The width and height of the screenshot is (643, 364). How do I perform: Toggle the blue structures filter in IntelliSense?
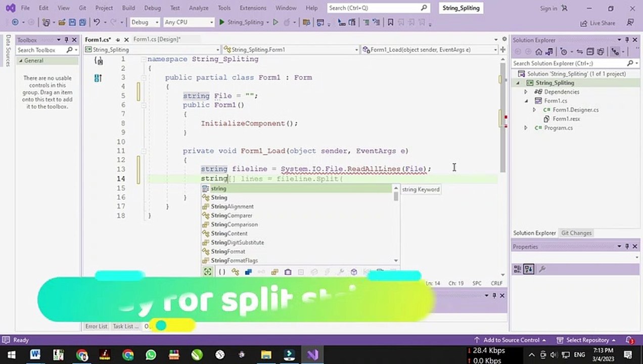tap(248, 272)
